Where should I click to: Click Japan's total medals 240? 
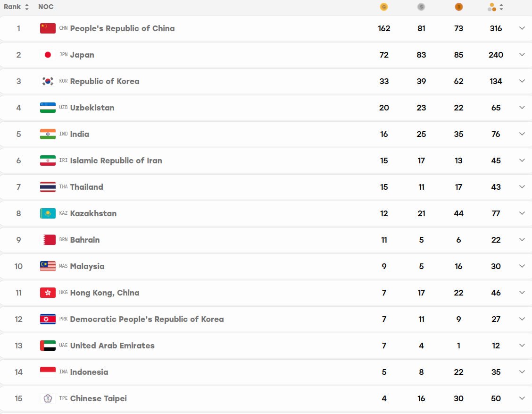click(x=496, y=55)
